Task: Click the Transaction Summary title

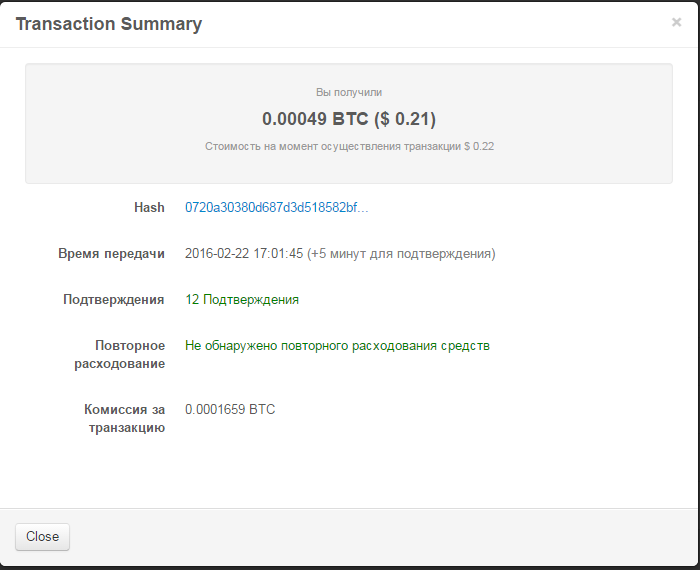Action: click(109, 24)
